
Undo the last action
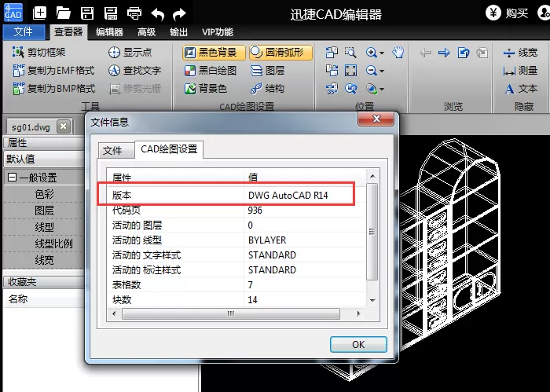(x=157, y=14)
